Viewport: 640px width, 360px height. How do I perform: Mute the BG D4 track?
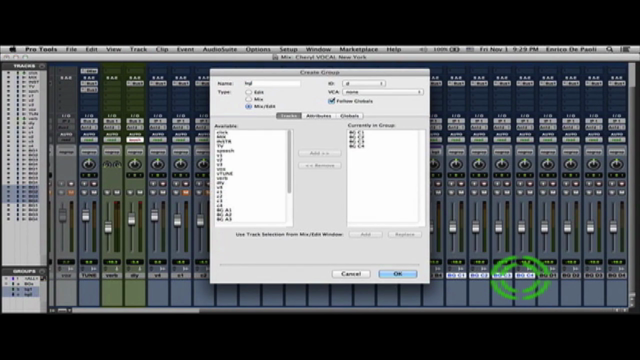[x=621, y=192]
